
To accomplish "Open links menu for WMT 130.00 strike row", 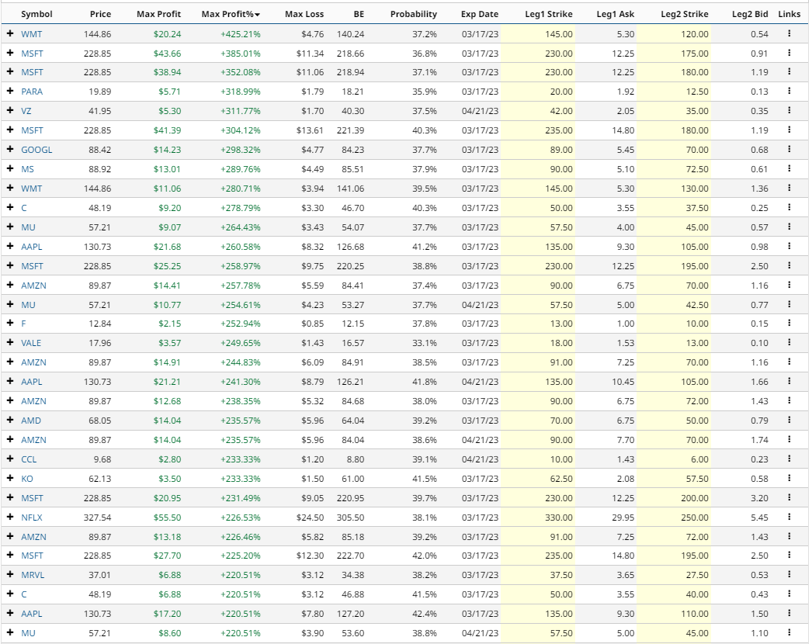I will coord(789,188).
